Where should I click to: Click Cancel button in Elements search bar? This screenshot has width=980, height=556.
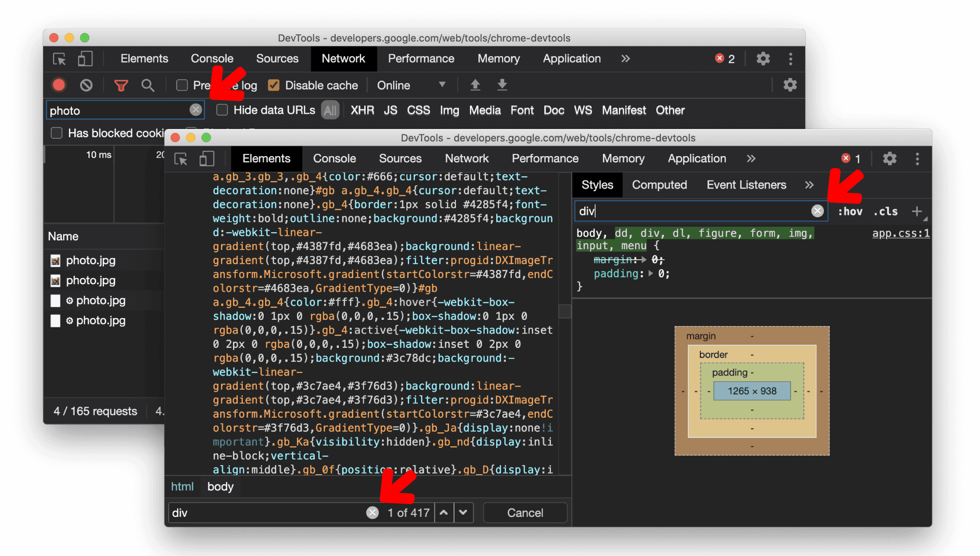coord(524,513)
